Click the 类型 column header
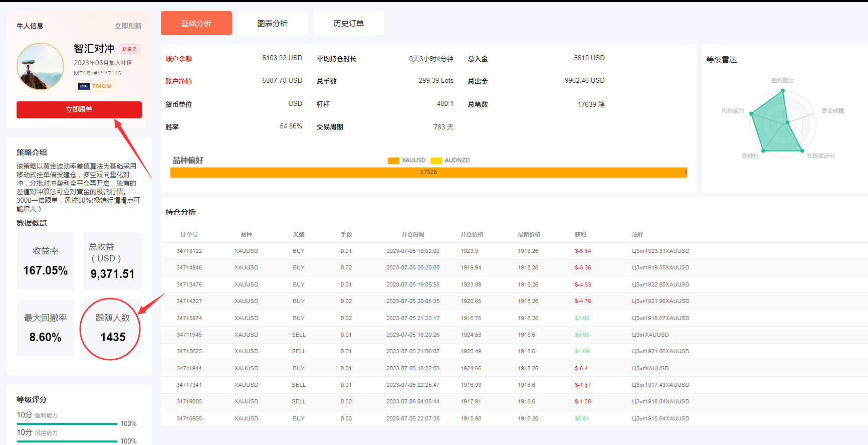868x445 pixels. tap(299, 234)
